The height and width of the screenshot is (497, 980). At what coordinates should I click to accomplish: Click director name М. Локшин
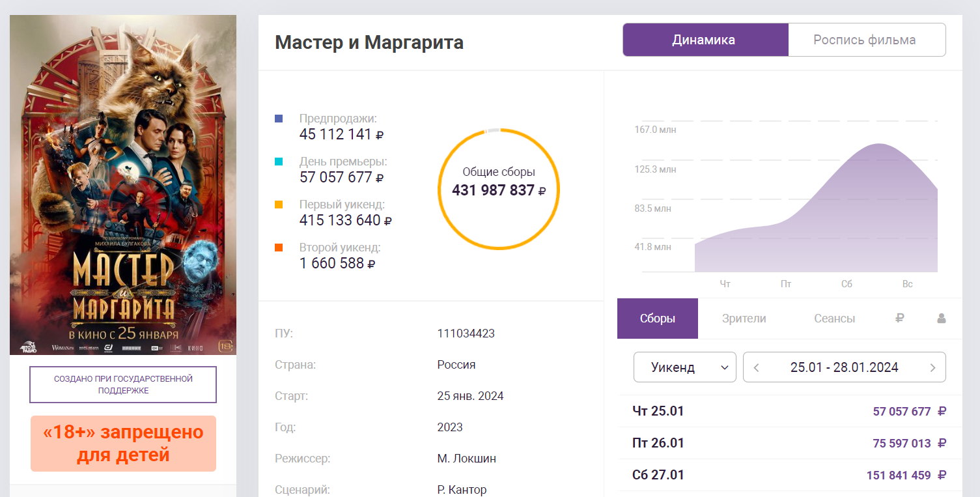click(467, 459)
